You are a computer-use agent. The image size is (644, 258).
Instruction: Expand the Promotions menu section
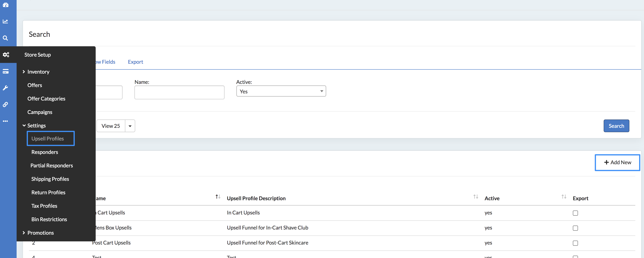[x=40, y=233]
